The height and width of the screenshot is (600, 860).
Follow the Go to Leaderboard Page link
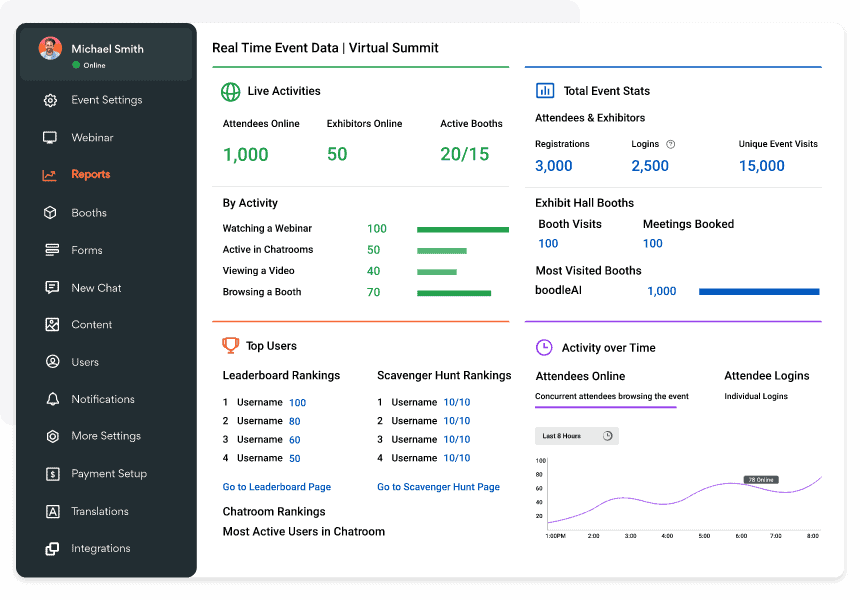(x=276, y=487)
